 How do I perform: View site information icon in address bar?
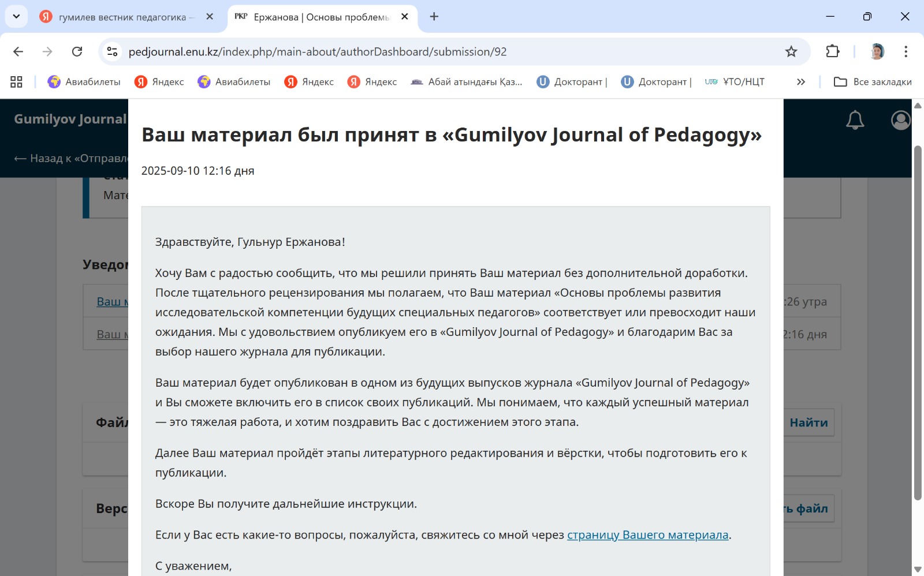pos(113,52)
